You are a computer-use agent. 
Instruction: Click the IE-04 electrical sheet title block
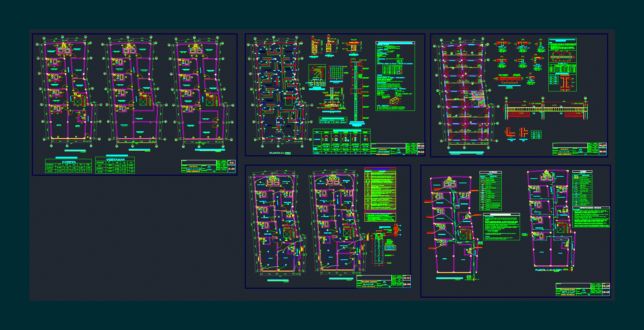pyautogui.click(x=383, y=281)
